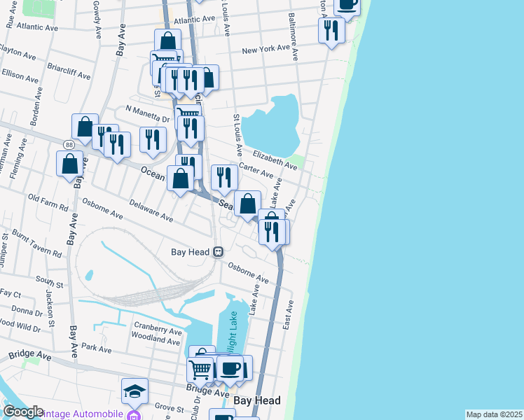Click the Route 88 highway shield

point(69,145)
